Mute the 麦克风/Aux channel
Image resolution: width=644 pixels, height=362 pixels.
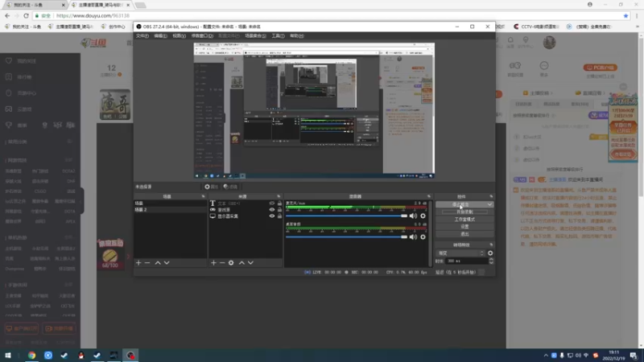pyautogui.click(x=413, y=216)
